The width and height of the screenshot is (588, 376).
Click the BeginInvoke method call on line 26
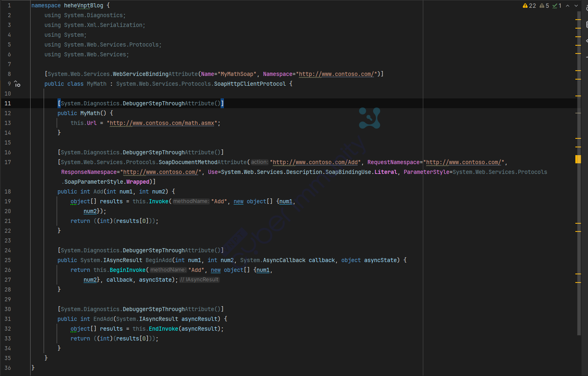click(x=127, y=270)
